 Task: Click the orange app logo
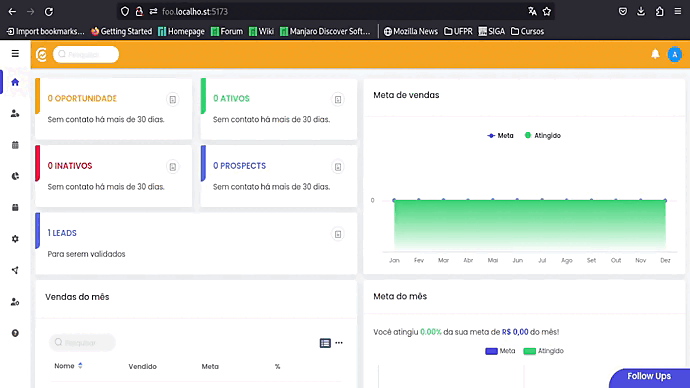pos(41,55)
